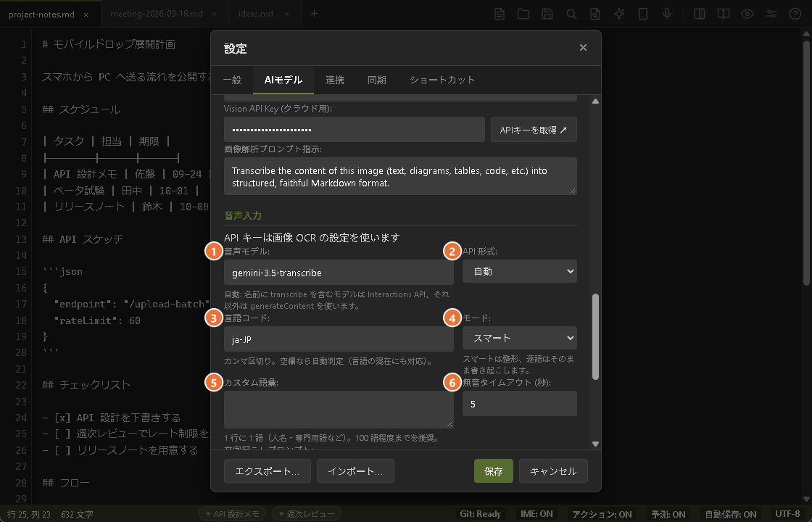Click the 行 25, 列 23 cursor position

[29, 514]
